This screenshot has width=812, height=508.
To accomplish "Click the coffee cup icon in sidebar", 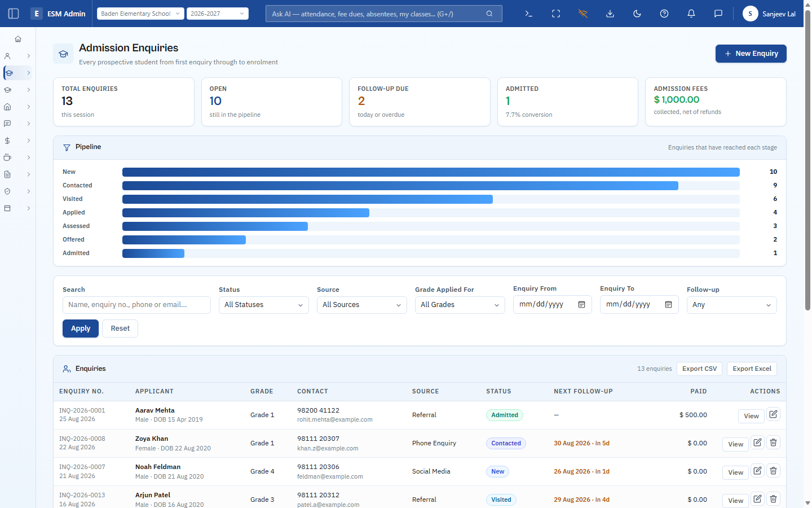I will click(7, 157).
